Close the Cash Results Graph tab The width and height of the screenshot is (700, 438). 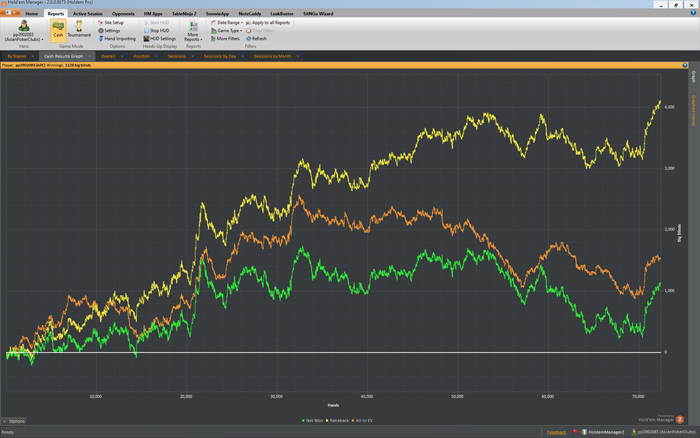[90, 56]
